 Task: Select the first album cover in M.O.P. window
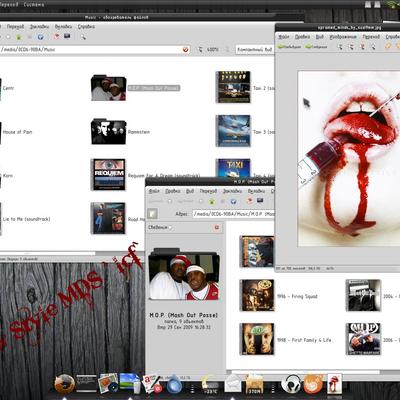coord(257,252)
